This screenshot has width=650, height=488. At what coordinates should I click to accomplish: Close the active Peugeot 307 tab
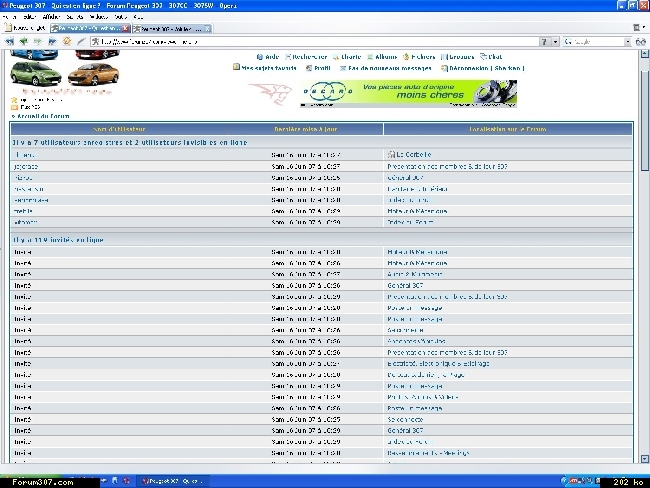[x=126, y=28]
